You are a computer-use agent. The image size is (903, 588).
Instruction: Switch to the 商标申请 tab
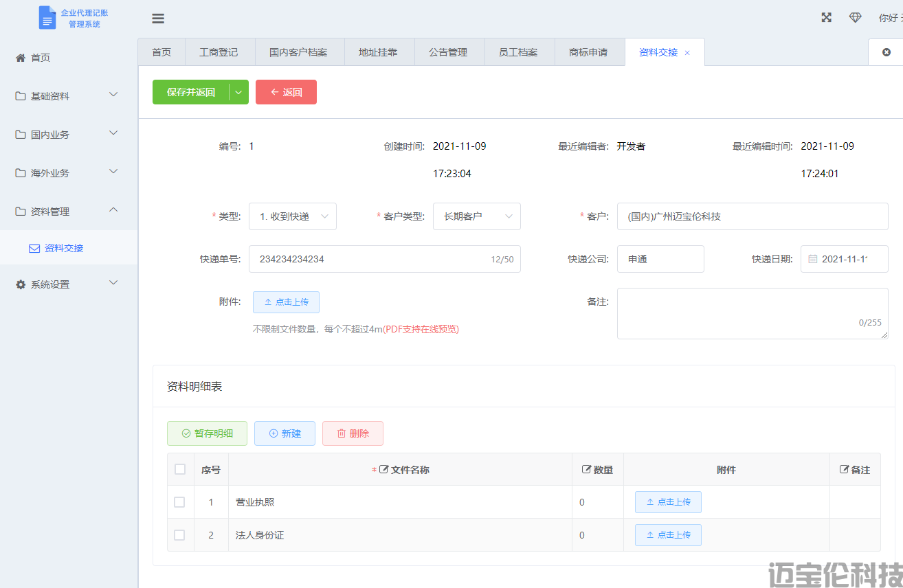click(588, 52)
